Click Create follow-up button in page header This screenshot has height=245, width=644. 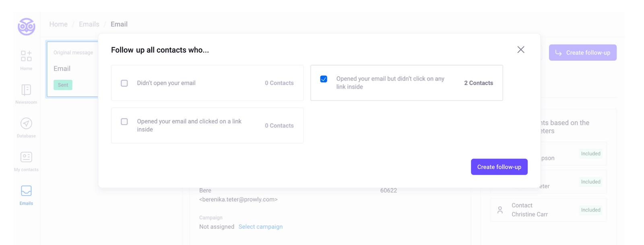tap(582, 53)
